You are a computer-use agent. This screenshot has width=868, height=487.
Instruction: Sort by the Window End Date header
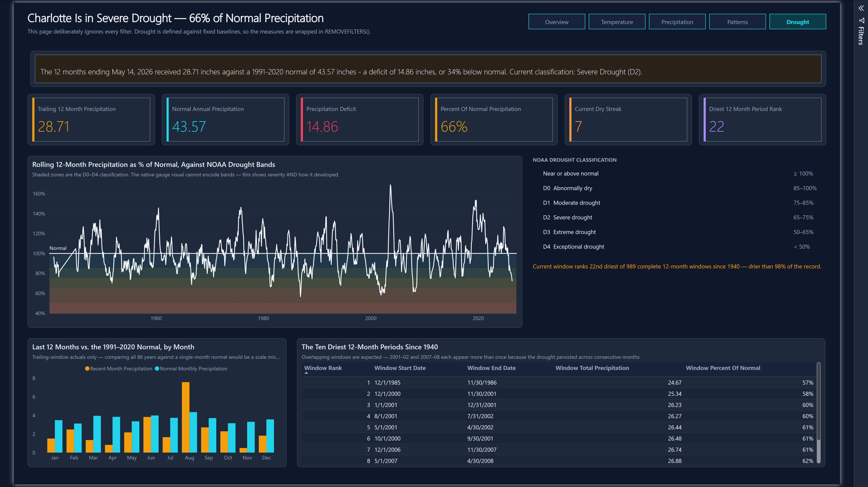coord(491,368)
